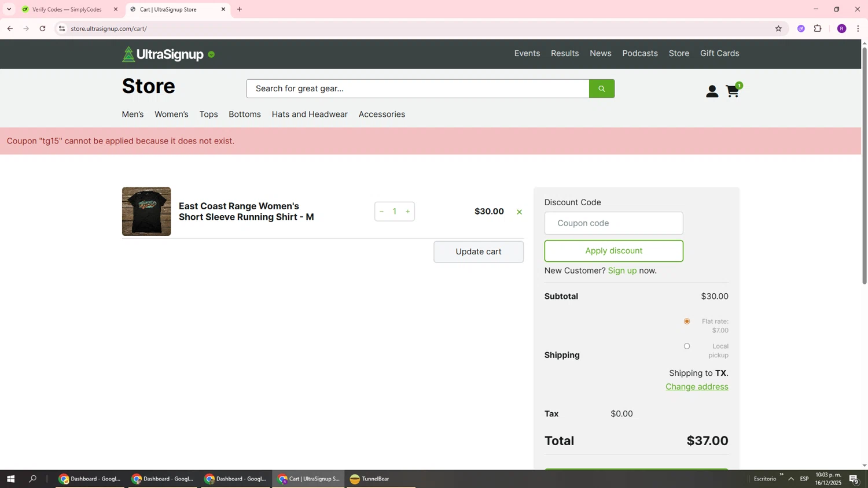This screenshot has height=488, width=868.
Task: Click the Apply discount button
Action: tap(614, 251)
